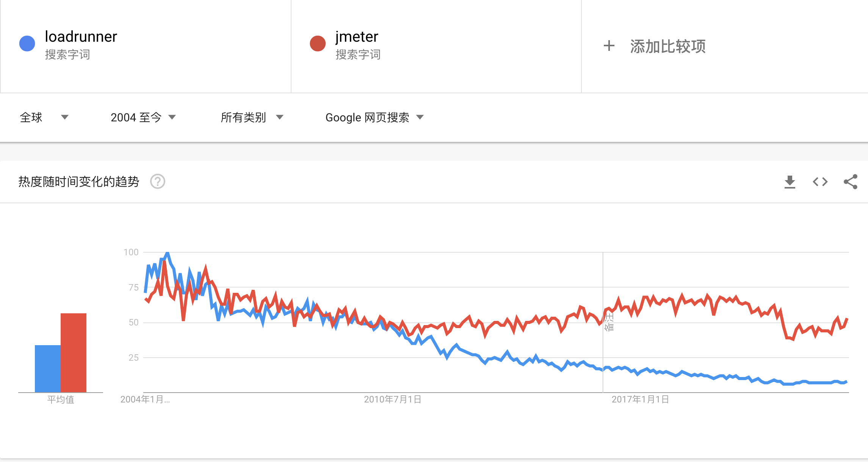Image resolution: width=868 pixels, height=462 pixels.
Task: Click the 平均值 label under bars
Action: (61, 399)
